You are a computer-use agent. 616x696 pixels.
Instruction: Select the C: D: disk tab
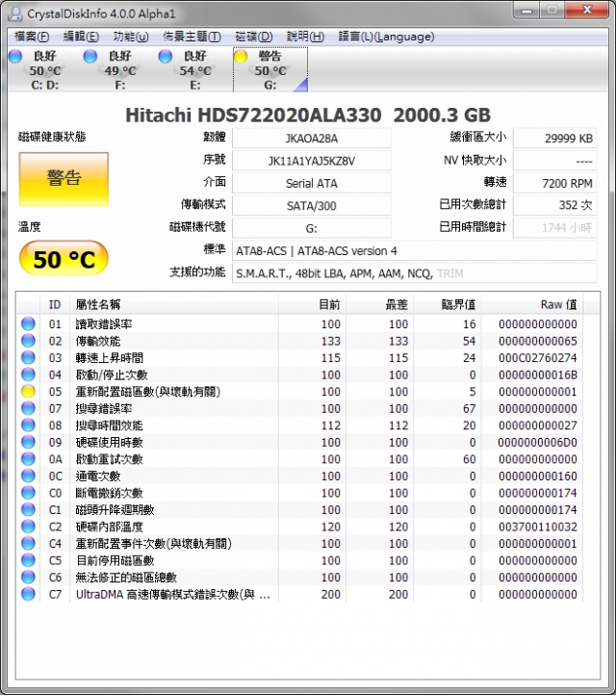(x=44, y=69)
